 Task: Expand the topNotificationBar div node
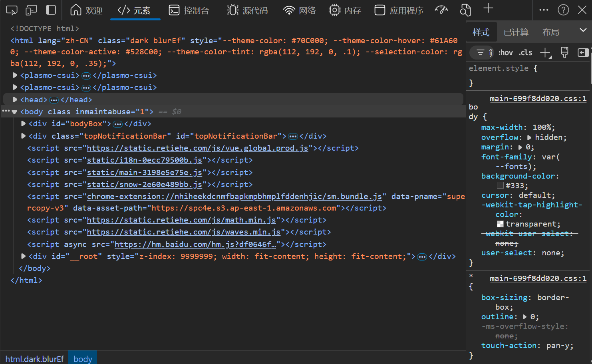click(23, 136)
